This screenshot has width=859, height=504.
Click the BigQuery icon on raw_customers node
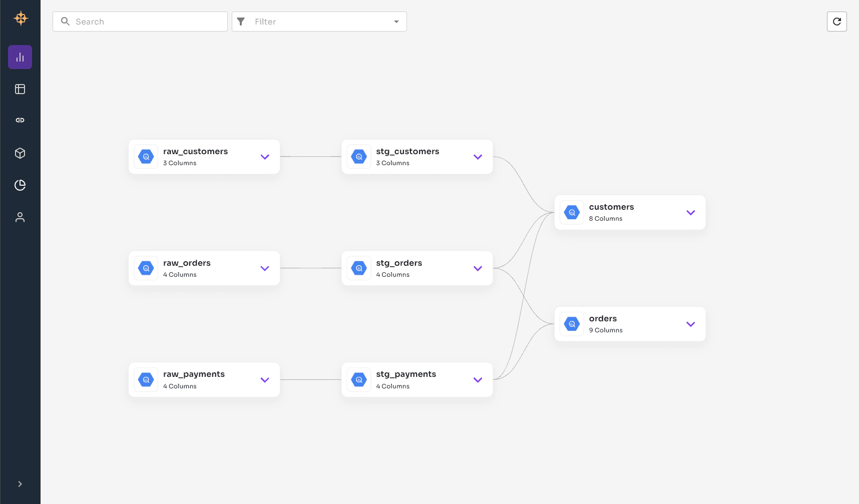146,157
